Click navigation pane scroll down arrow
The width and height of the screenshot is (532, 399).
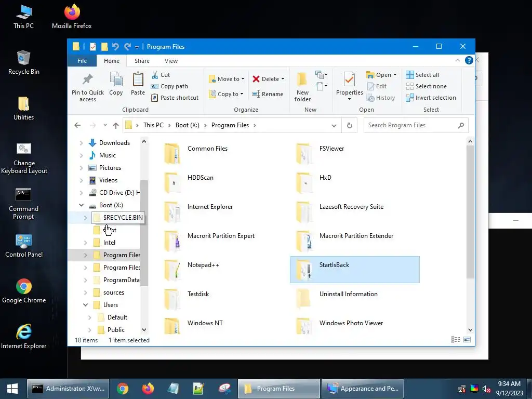click(144, 330)
